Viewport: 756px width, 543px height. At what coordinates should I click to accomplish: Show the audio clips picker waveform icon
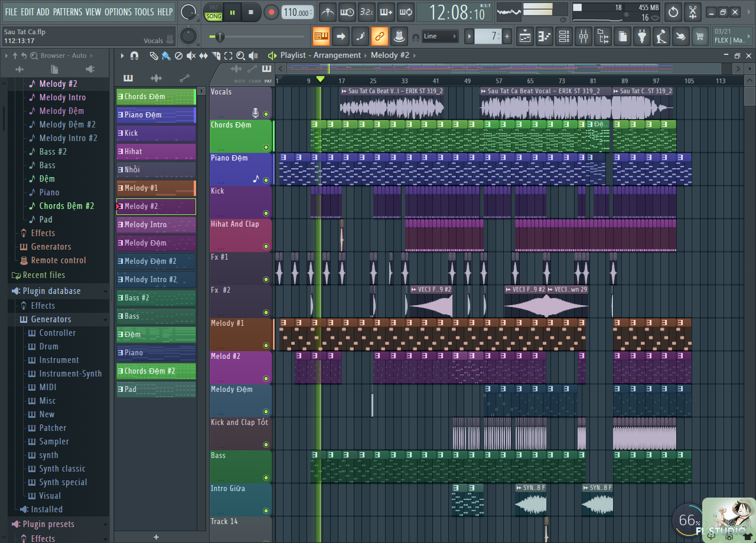click(156, 78)
